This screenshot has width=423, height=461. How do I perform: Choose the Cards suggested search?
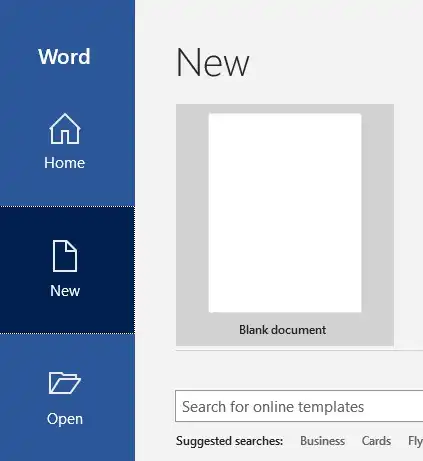[x=376, y=441]
